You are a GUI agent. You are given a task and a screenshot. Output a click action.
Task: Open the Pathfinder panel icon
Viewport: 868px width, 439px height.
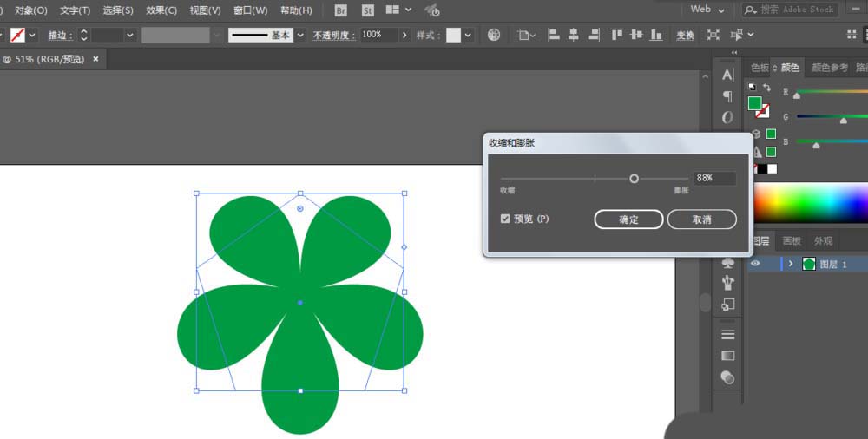728,304
